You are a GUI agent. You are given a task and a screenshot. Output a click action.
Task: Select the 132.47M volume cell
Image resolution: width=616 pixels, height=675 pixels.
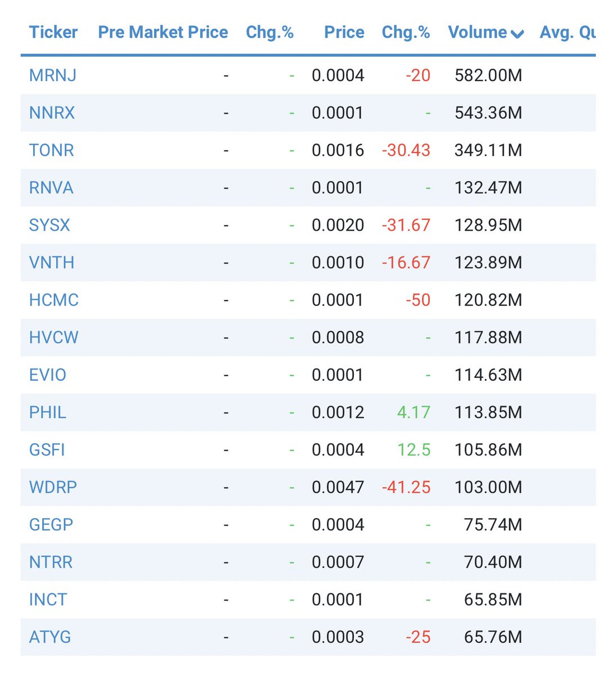(x=488, y=187)
